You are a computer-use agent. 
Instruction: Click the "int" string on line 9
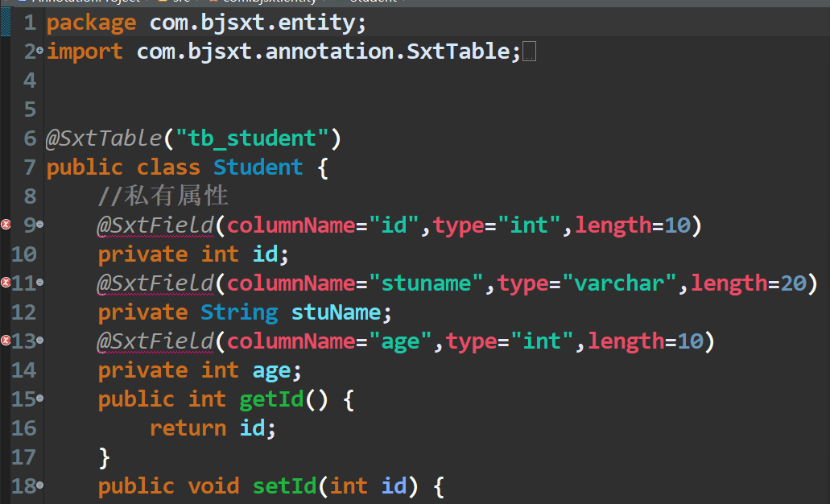click(x=530, y=225)
